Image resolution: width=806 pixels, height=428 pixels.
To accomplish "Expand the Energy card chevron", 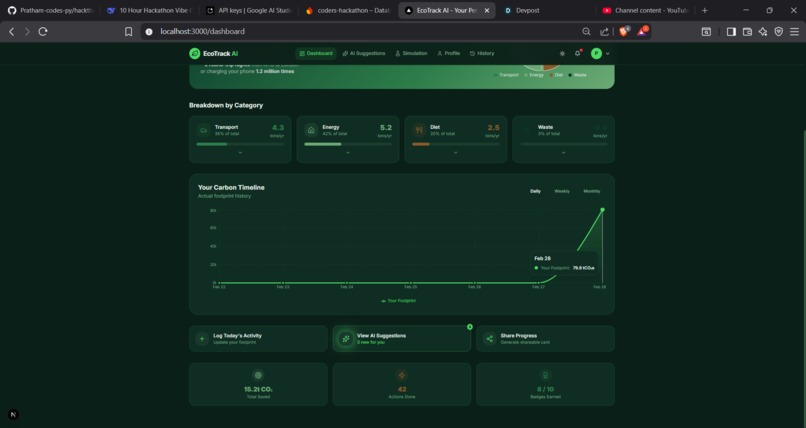I will tap(348, 153).
